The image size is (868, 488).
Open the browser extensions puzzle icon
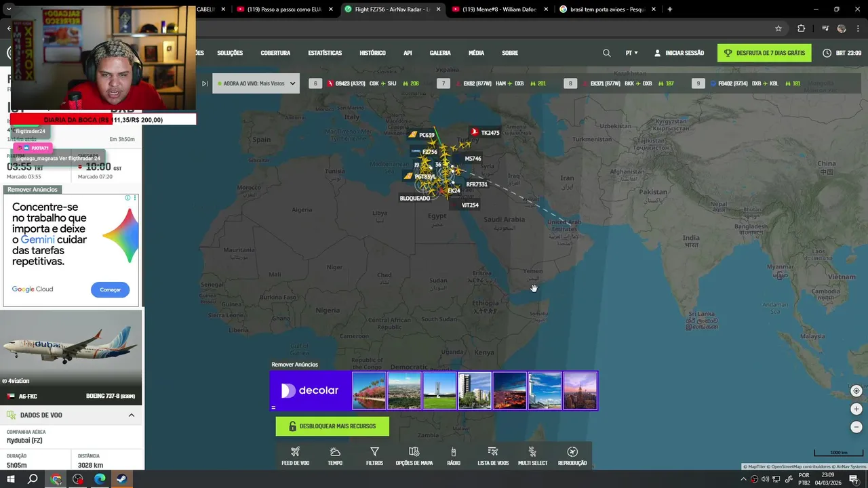coord(801,28)
